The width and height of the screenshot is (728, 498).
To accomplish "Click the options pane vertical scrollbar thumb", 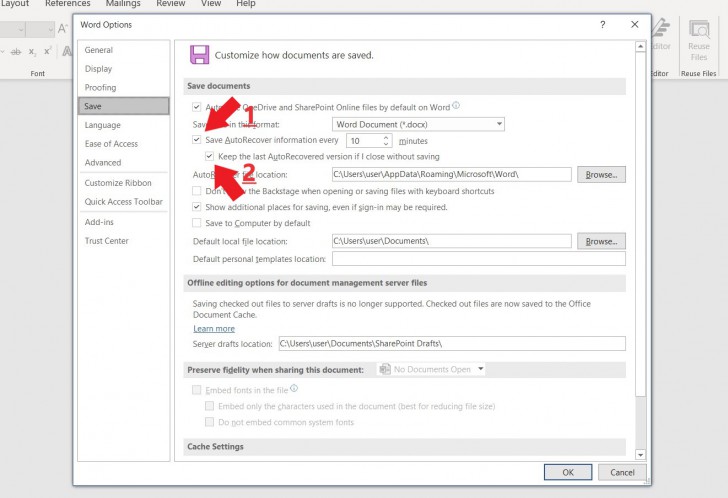I will tap(640, 225).
